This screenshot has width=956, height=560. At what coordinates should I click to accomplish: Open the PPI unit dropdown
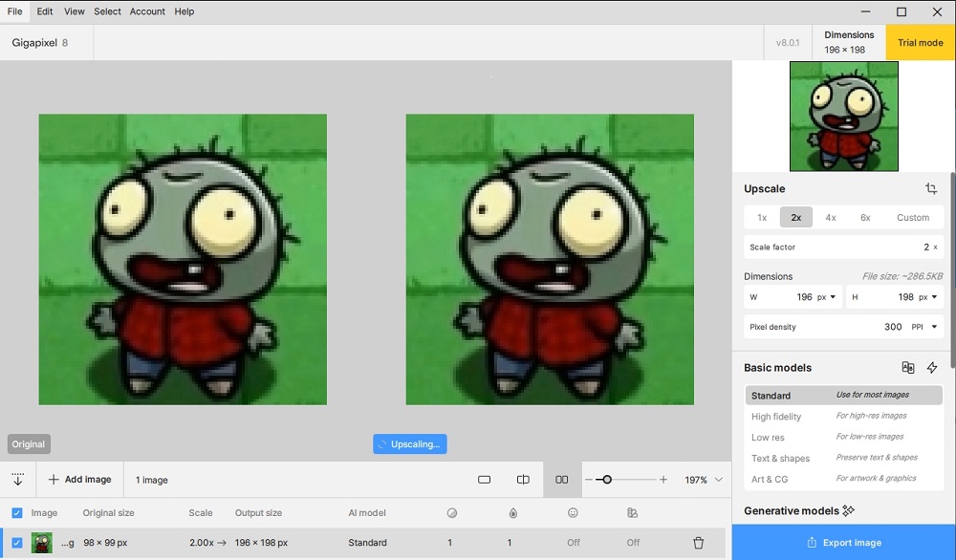pyautogui.click(x=922, y=327)
